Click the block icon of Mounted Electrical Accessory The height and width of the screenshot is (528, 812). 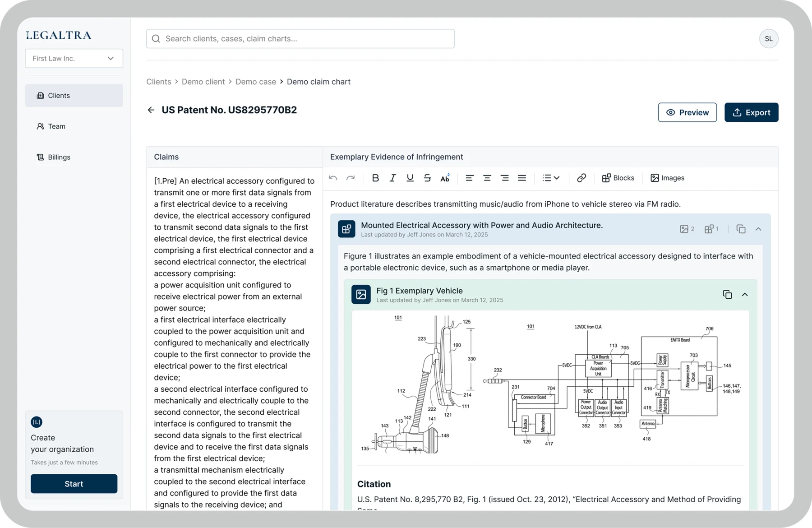(346, 229)
